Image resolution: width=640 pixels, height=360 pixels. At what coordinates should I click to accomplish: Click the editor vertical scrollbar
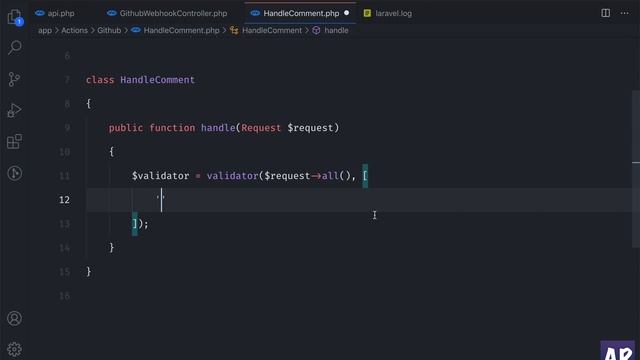(x=636, y=168)
